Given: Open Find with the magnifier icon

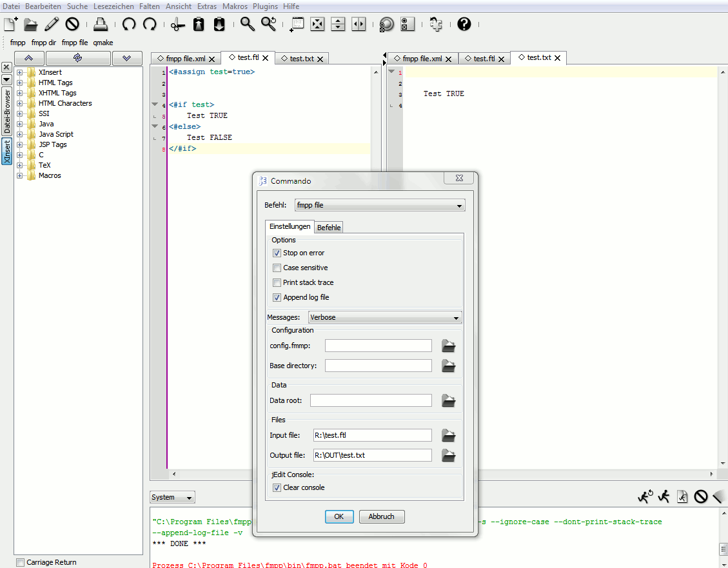Looking at the screenshot, I should coord(248,24).
